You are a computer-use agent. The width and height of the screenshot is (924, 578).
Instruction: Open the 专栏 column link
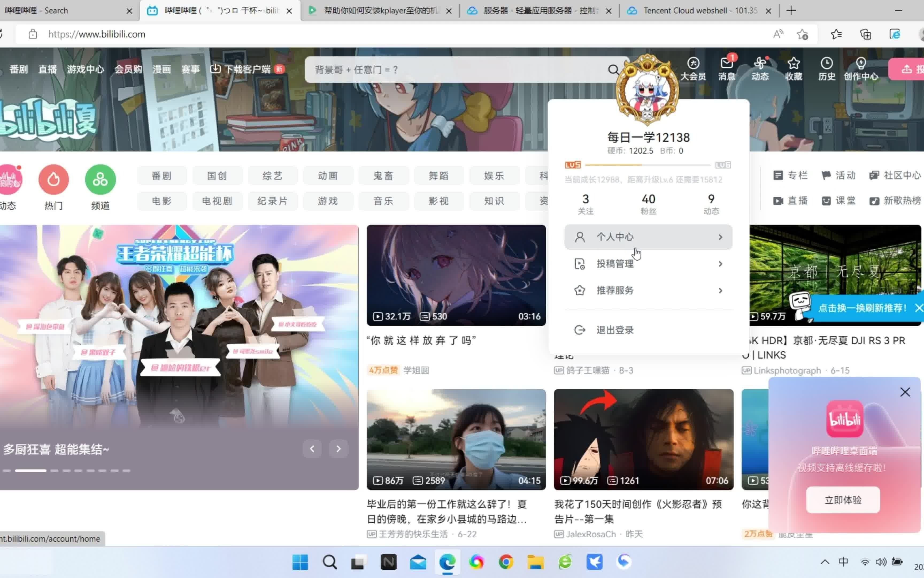790,176
